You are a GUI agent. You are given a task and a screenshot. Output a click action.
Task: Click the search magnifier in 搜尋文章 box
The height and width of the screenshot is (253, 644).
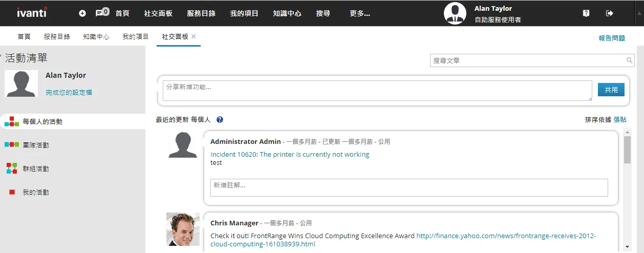(x=630, y=60)
